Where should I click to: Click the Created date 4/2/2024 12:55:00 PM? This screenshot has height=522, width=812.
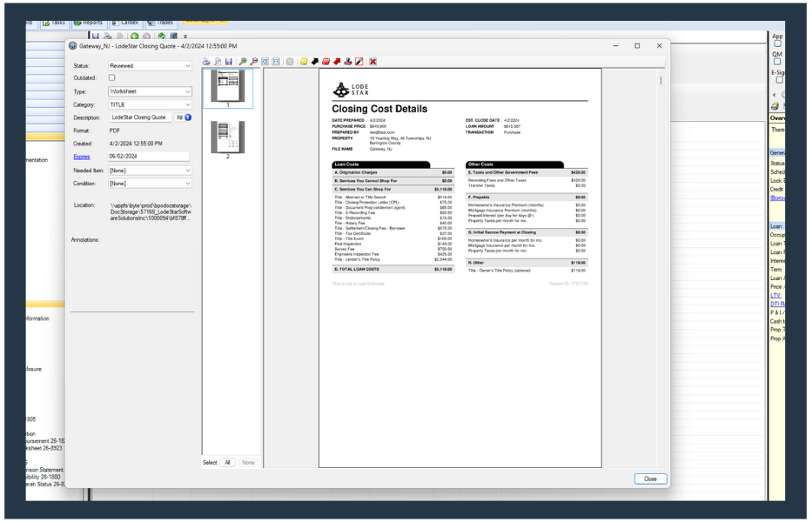click(x=136, y=144)
